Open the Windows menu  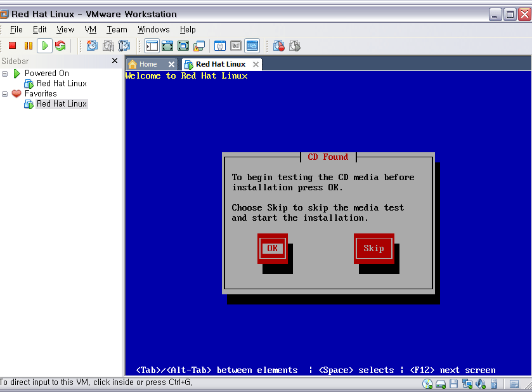point(153,30)
